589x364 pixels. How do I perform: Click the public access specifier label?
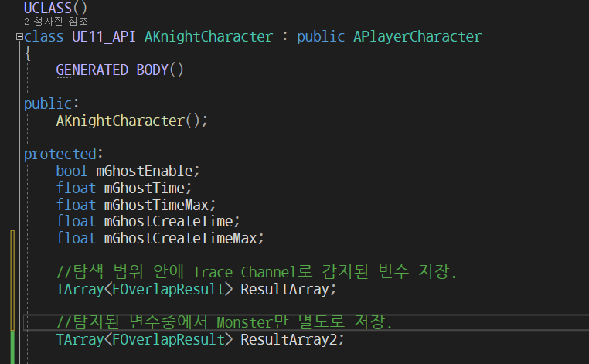48,104
